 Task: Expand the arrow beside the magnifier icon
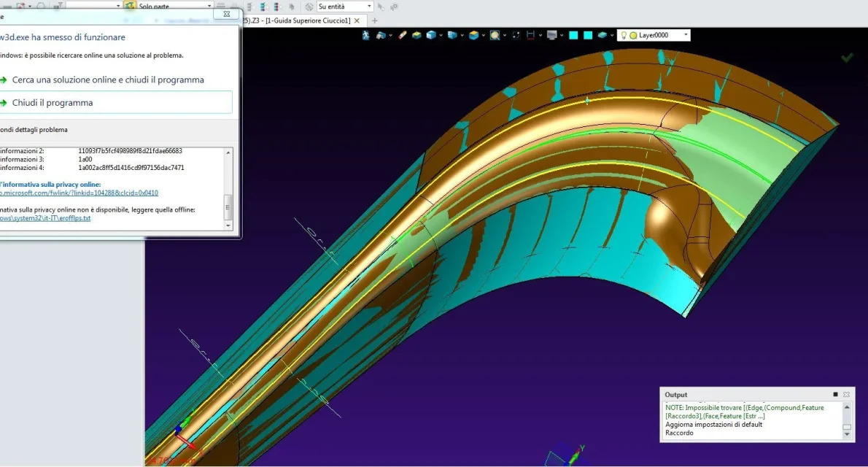point(504,36)
